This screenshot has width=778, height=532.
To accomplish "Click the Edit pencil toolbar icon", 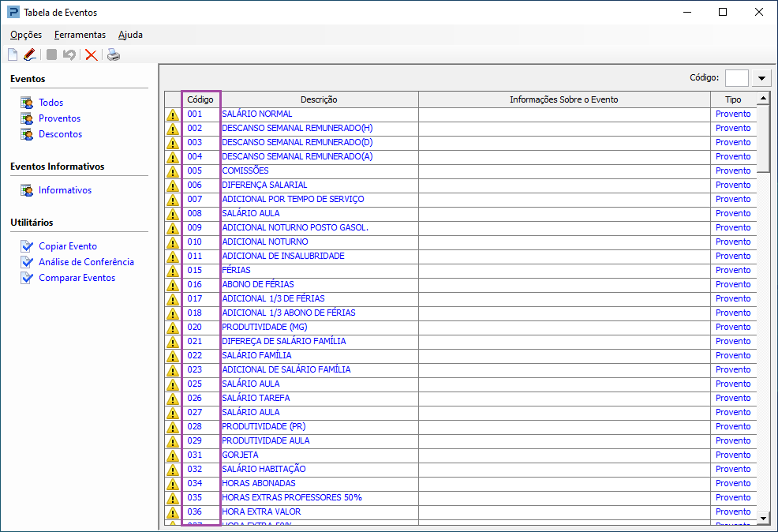I will 30,54.
